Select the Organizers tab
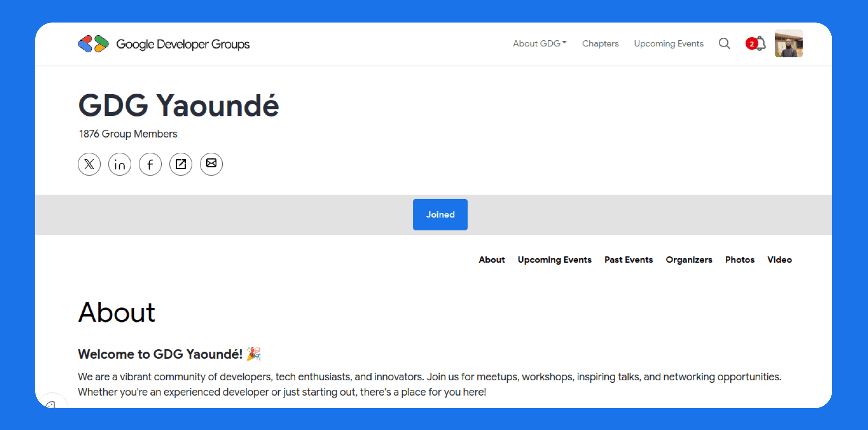868x430 pixels. 689,260
